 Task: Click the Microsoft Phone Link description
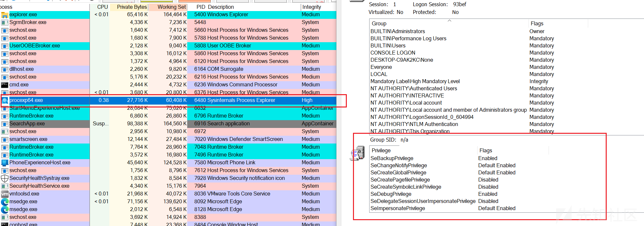click(x=231, y=163)
